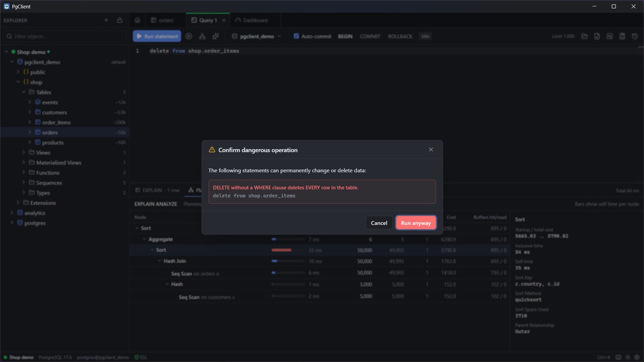Image resolution: width=644 pixels, height=362 pixels.
Task: Click the Aggregate 7 ms timing bar
Action: point(274,239)
